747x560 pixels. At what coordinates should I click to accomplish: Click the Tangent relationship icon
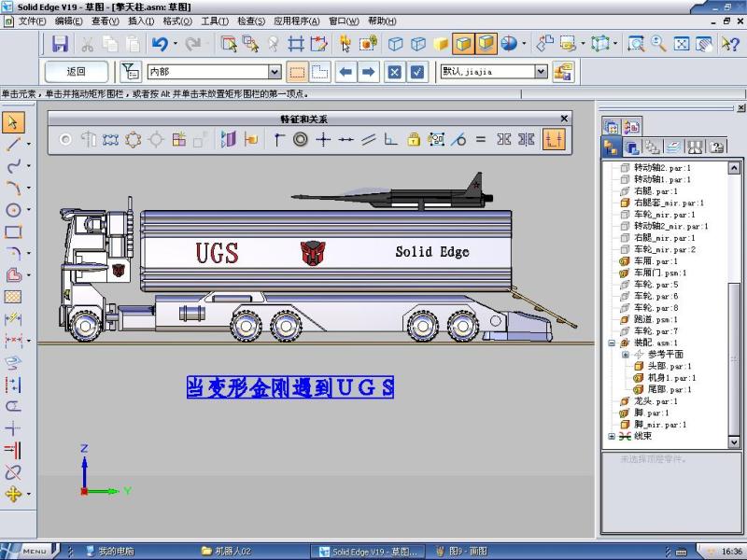point(458,139)
